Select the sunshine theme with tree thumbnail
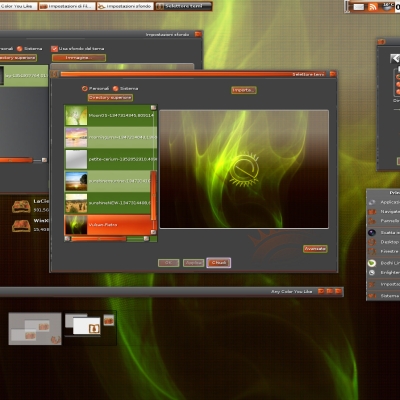 [76, 181]
